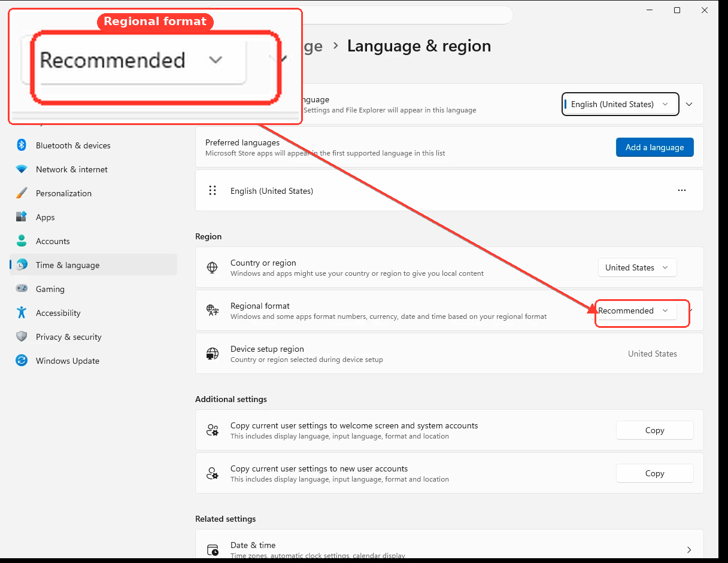The image size is (728, 563).
Task: Click the Apps sidebar icon
Action: (22, 217)
